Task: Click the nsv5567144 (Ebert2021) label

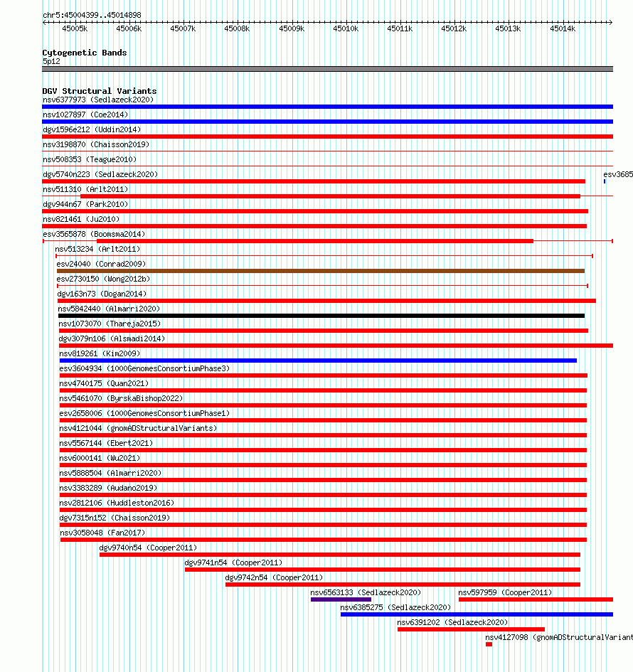Action: click(106, 443)
